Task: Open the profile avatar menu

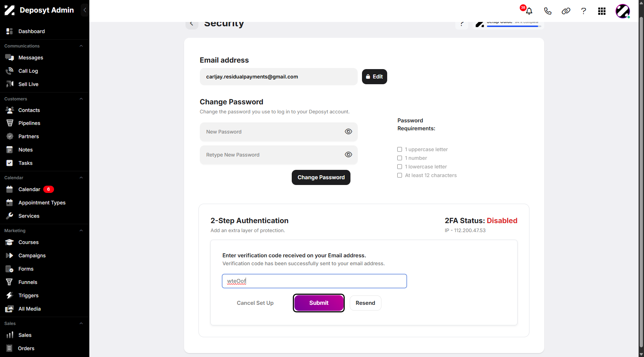Action: click(x=623, y=11)
